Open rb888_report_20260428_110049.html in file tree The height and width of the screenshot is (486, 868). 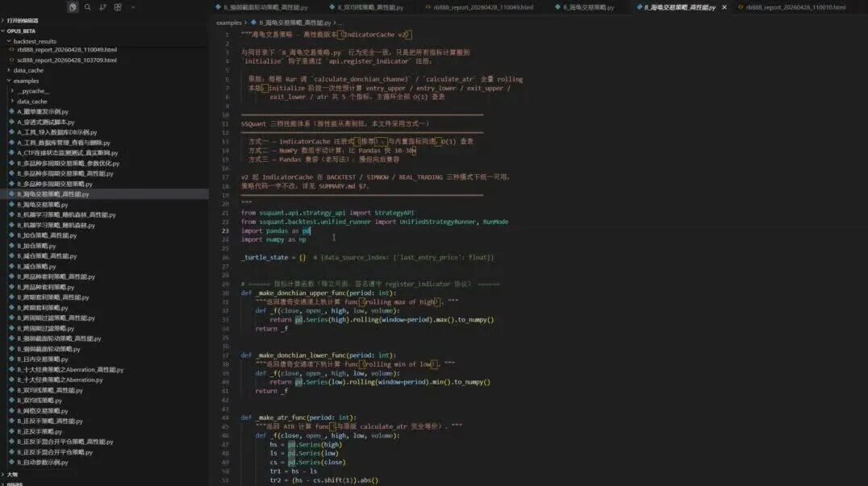tap(66, 50)
